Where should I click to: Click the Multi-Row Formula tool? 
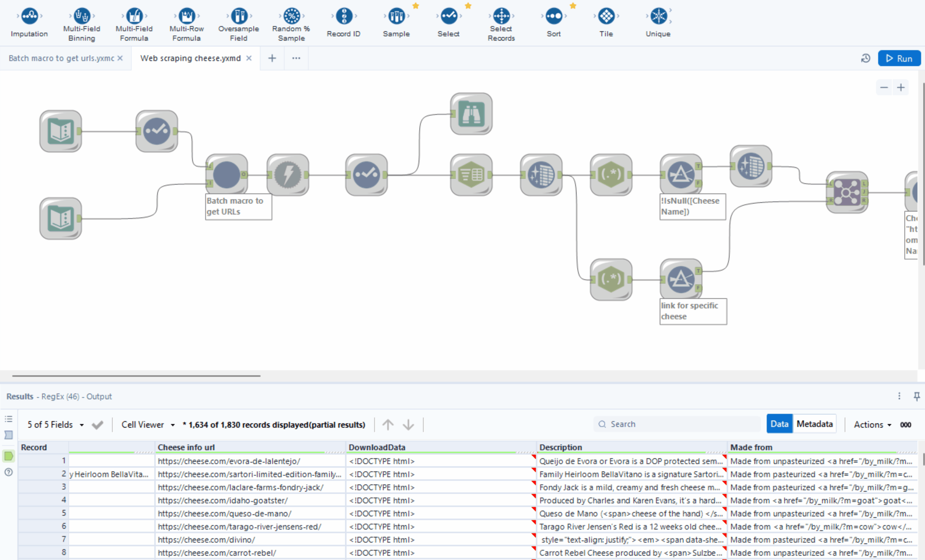point(186,16)
